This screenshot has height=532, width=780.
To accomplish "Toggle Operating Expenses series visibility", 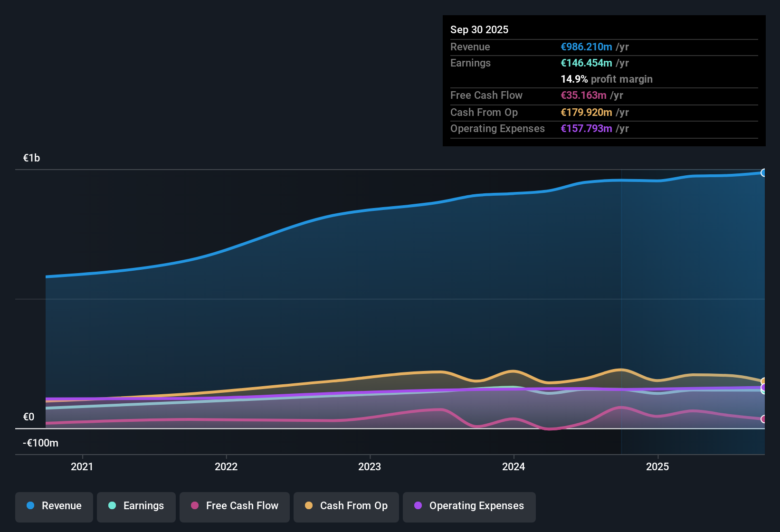I will pos(469,506).
